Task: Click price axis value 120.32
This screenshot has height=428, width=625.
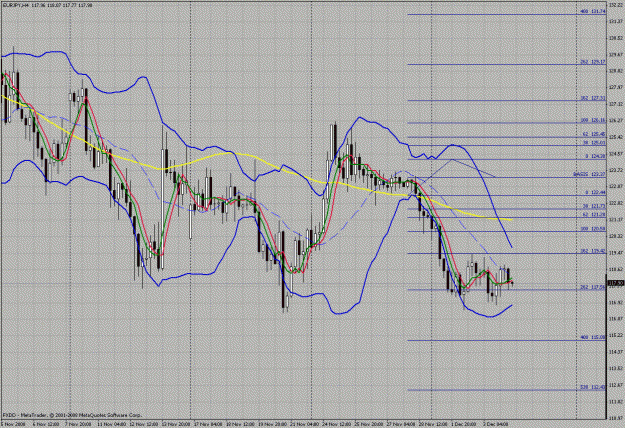Action: coord(616,236)
